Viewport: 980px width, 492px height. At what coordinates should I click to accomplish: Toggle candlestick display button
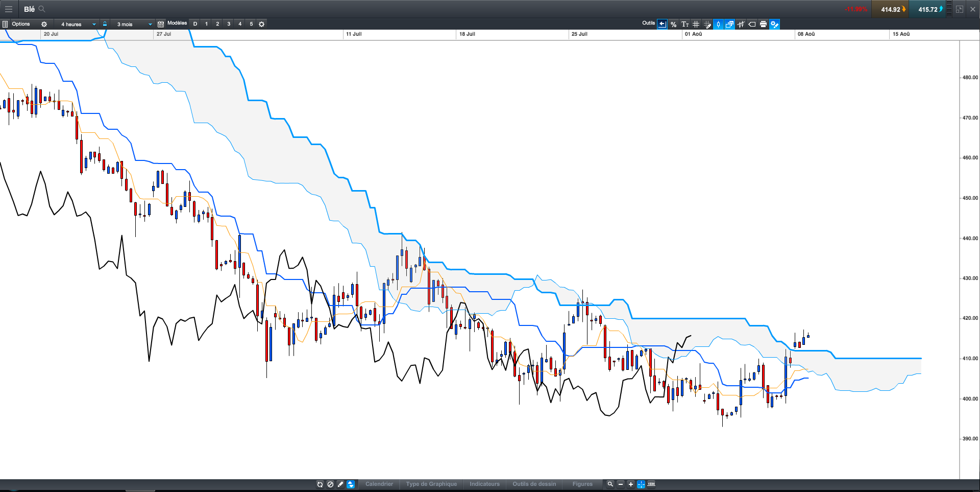[x=718, y=24]
